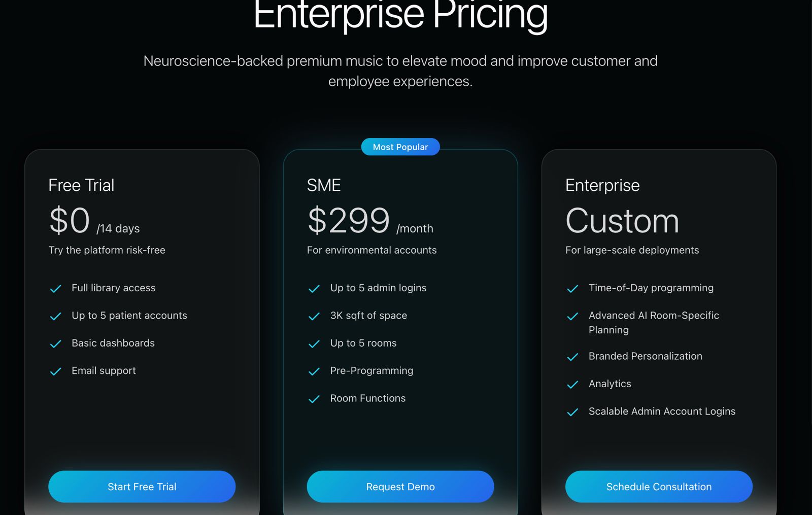Click the Branded Personalization checkmark
This screenshot has width=812, height=515.
coord(572,357)
